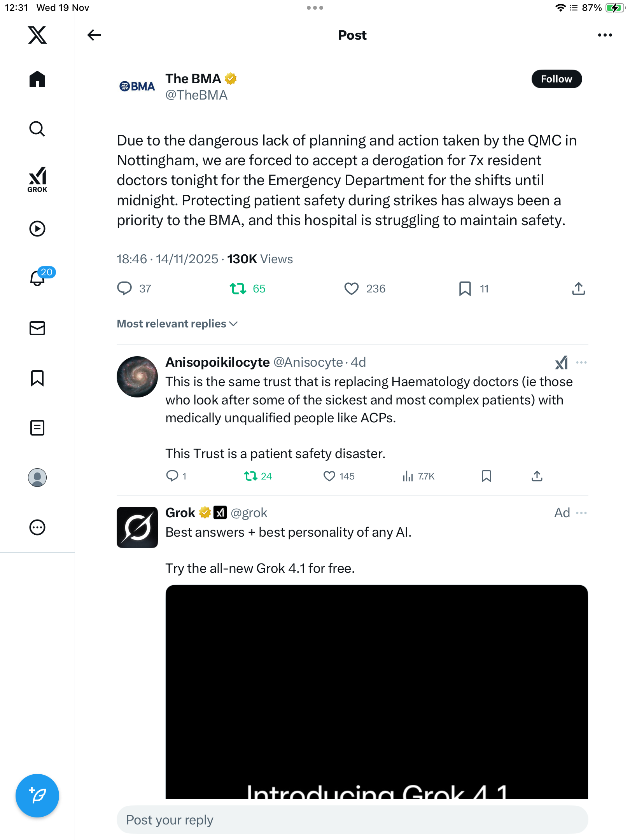630x840 pixels.
Task: Share the BMA post via share icon
Action: (578, 289)
